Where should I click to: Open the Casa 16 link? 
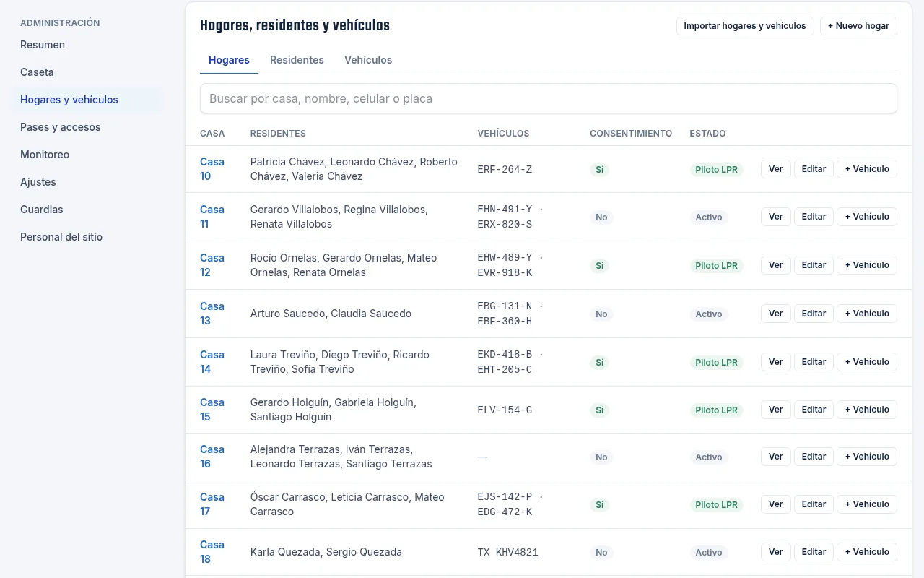(x=212, y=457)
